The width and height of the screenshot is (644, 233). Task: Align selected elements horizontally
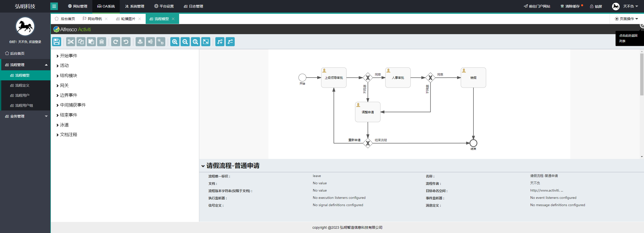(150, 42)
